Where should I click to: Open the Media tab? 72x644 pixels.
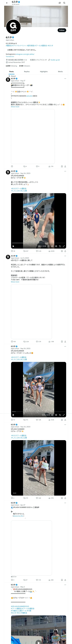[x=60, y=71]
